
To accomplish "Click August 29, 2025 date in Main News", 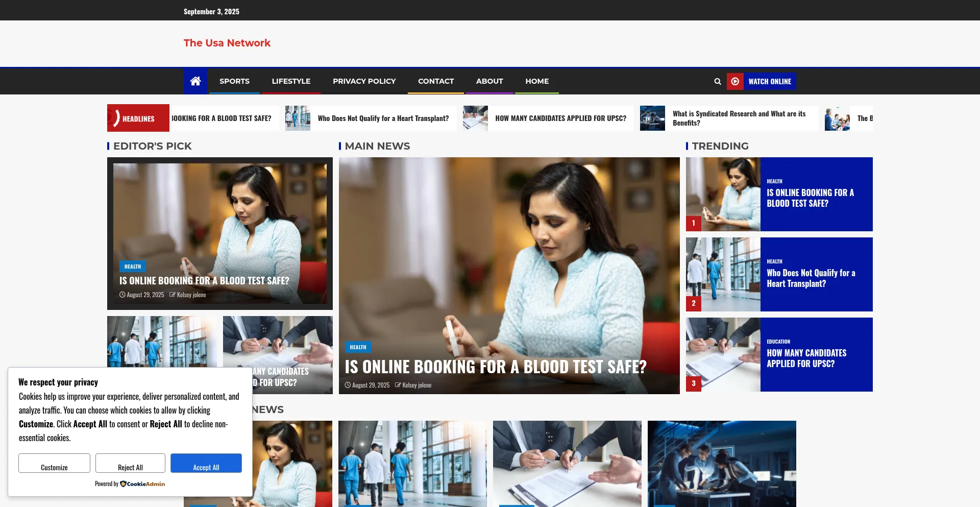I will coord(371,385).
